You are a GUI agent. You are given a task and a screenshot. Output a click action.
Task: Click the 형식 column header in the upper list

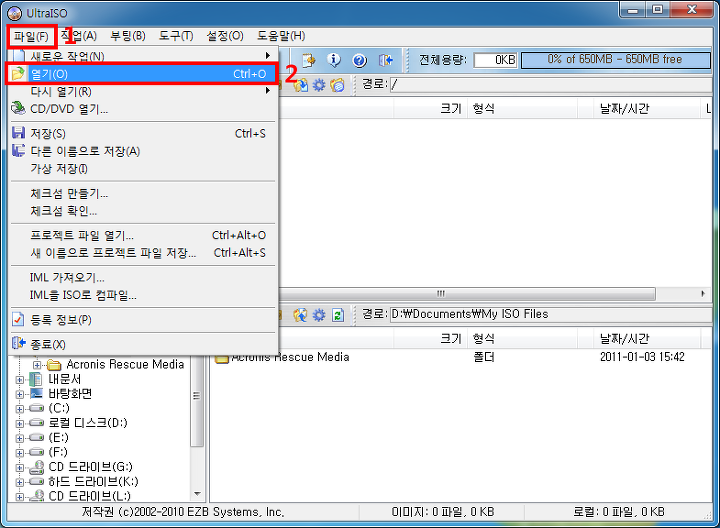coord(522,109)
